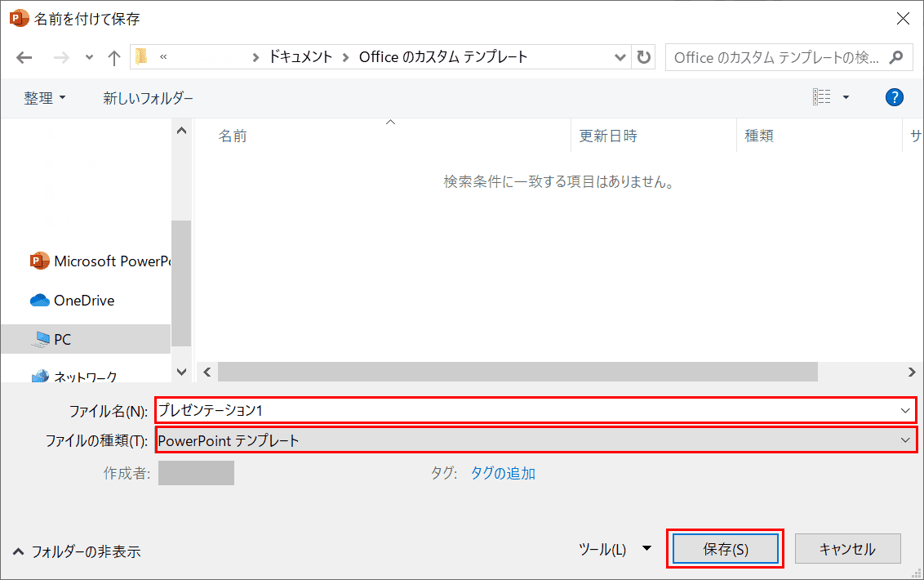Click the キャンセル button

pos(847,549)
